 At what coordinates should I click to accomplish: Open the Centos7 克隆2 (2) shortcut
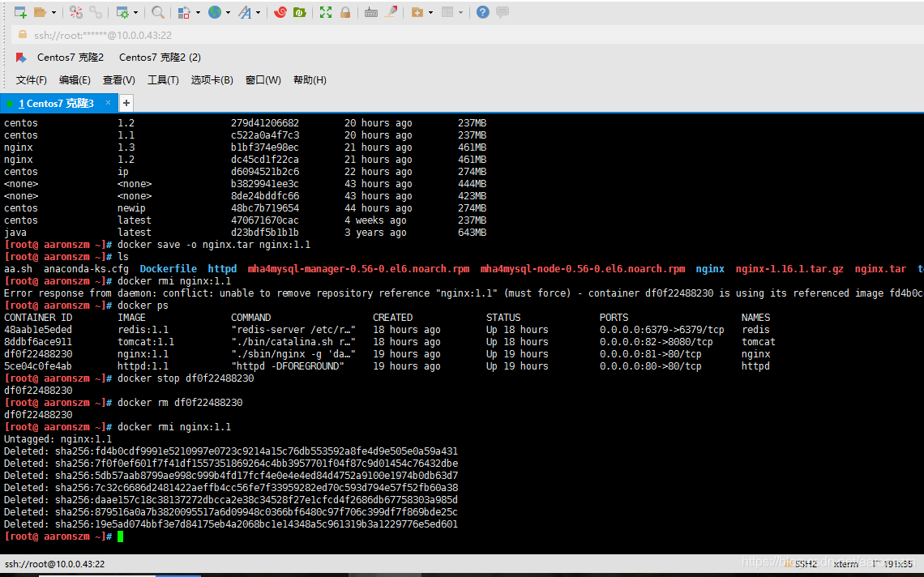[160, 58]
